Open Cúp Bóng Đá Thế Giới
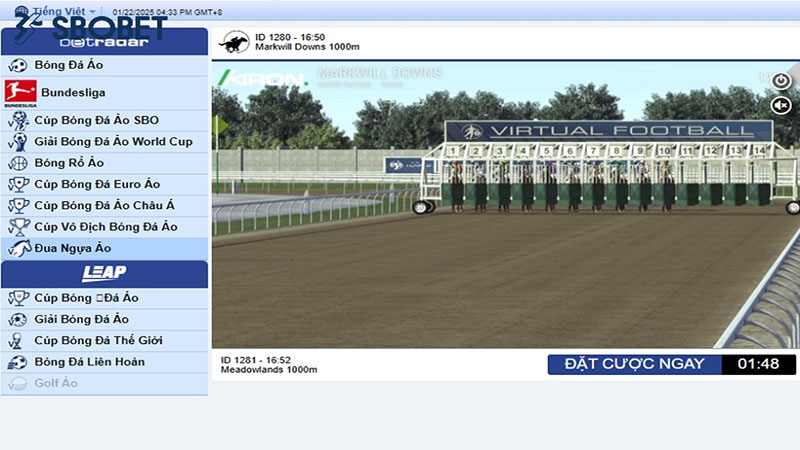This screenshot has height=450, width=800. (x=105, y=341)
